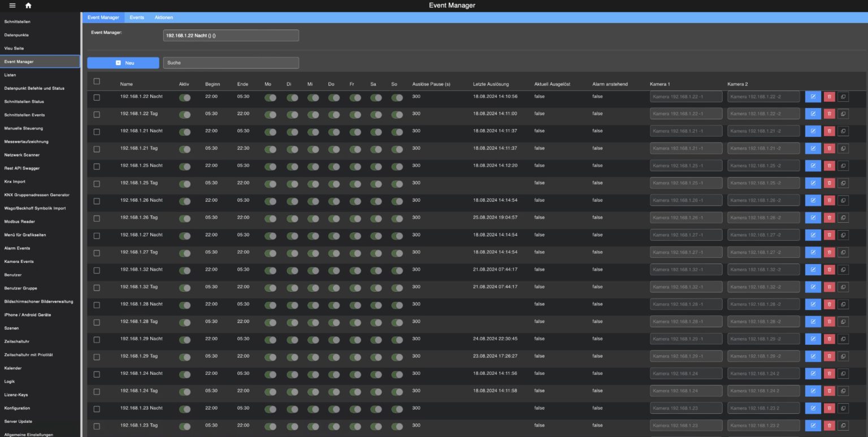Delete the 192.168.1.23 Tag event
The image size is (868, 437).
coord(829,425)
